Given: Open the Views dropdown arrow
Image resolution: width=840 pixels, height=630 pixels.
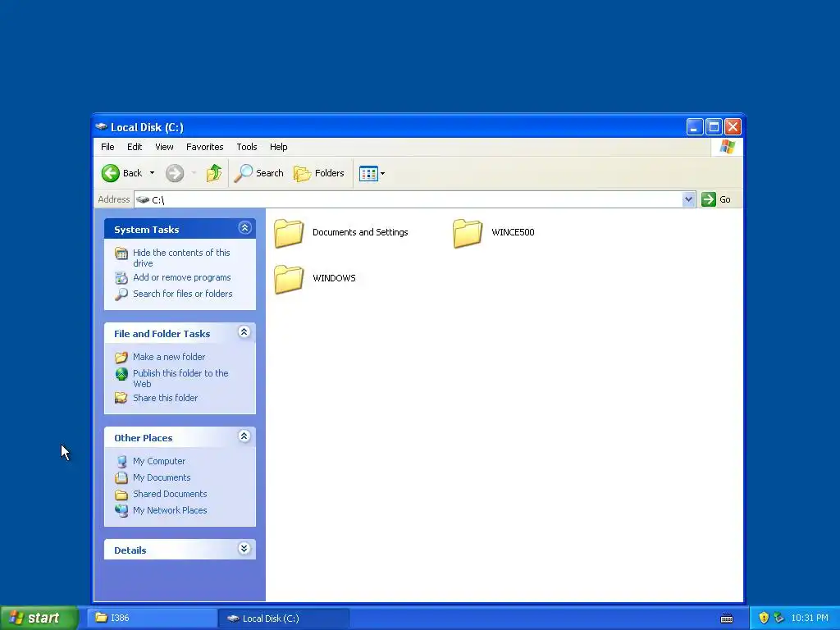Looking at the screenshot, I should (x=382, y=174).
